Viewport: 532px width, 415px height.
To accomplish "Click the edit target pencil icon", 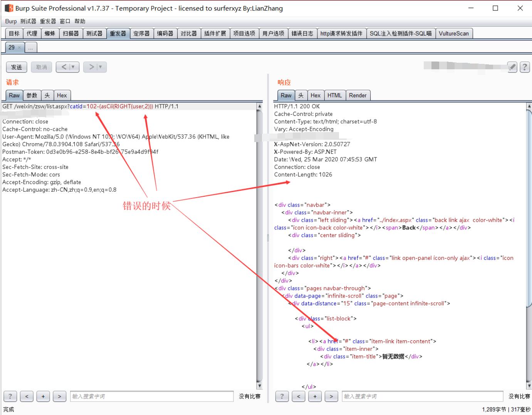I will pos(512,67).
